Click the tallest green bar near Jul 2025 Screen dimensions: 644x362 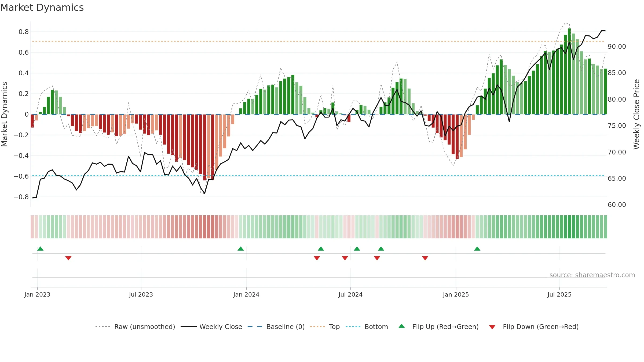(569, 71)
